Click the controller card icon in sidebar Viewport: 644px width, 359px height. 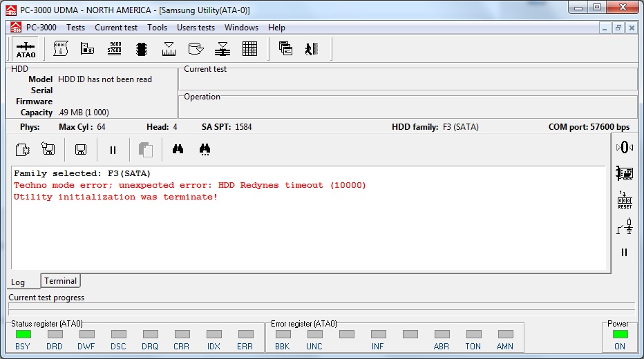coord(624,173)
